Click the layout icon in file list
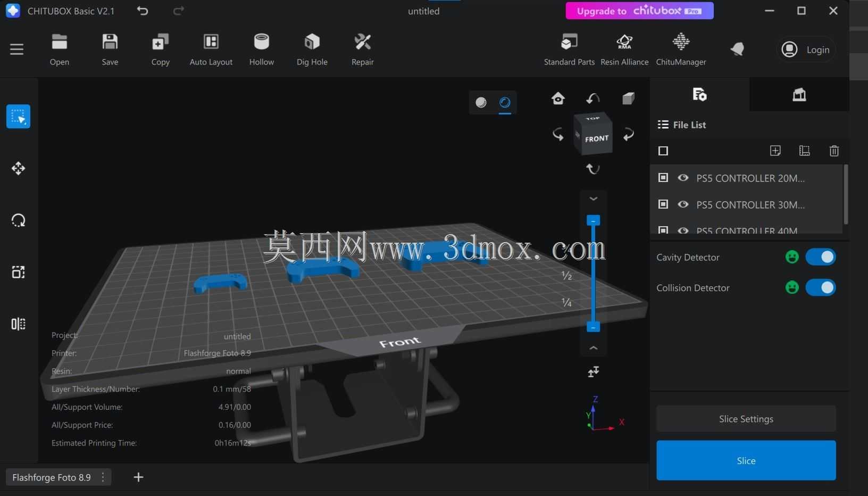Viewport: 868px width, 496px height. [x=804, y=151]
